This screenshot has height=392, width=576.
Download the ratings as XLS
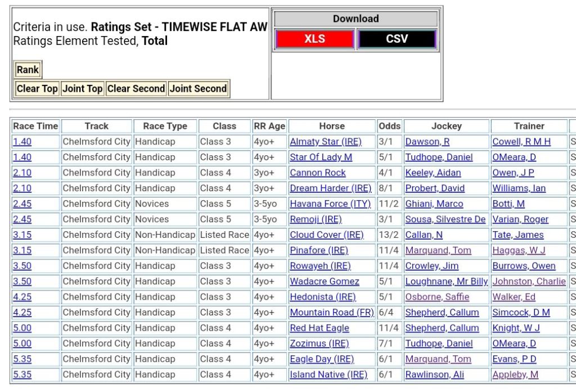[314, 39]
